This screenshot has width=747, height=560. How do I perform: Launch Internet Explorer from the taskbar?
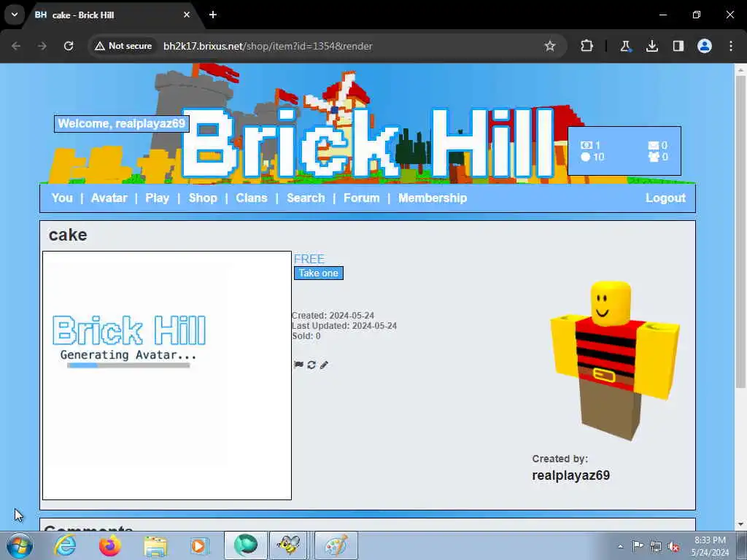coord(65,545)
